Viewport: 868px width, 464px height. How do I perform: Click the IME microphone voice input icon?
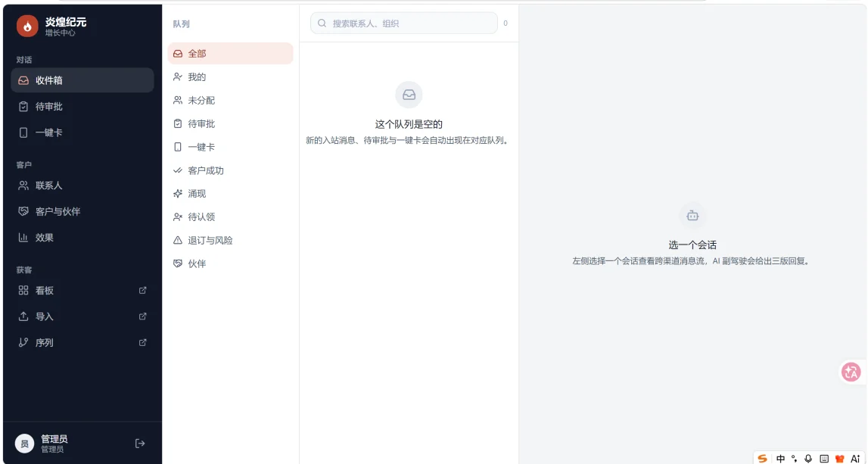(x=808, y=459)
